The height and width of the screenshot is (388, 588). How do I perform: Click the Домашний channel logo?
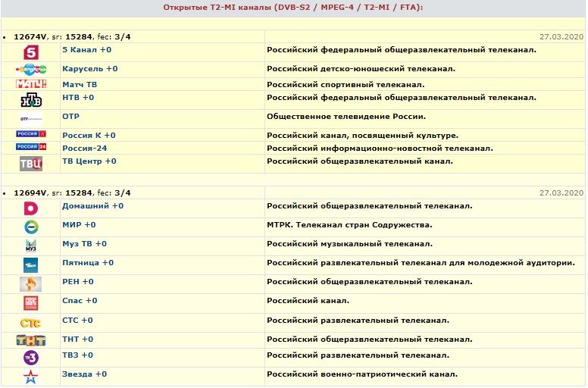tap(31, 208)
